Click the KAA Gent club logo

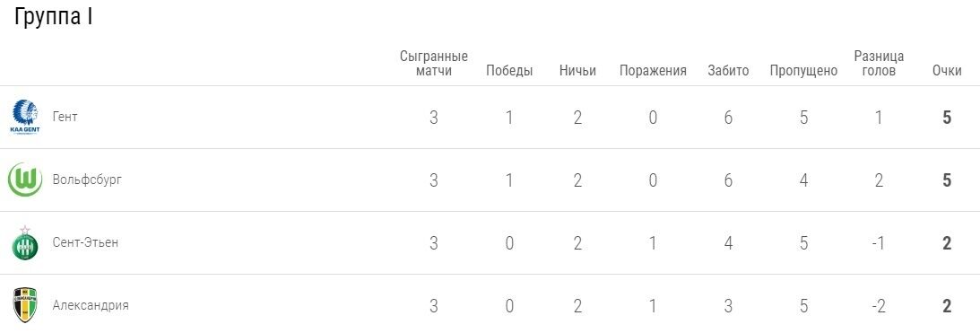(x=25, y=117)
